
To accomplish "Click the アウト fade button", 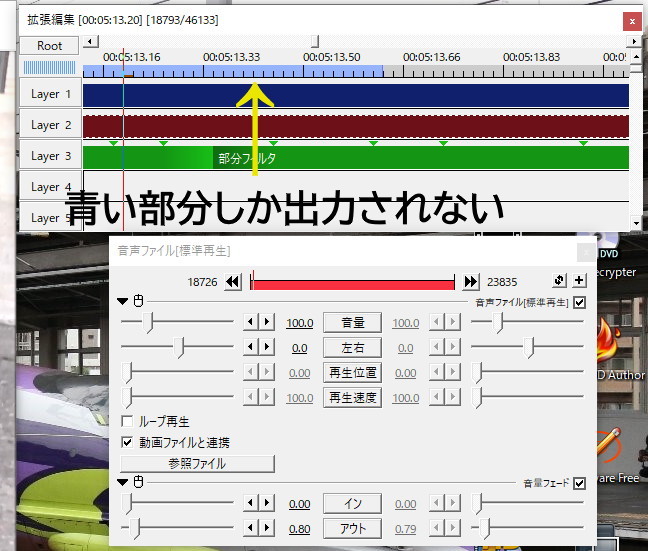I will pyautogui.click(x=352, y=528).
